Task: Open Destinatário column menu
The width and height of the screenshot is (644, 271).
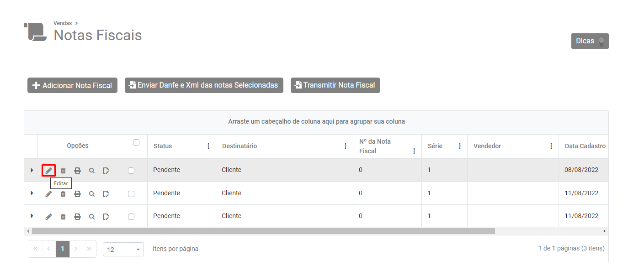Action: pyautogui.click(x=346, y=146)
